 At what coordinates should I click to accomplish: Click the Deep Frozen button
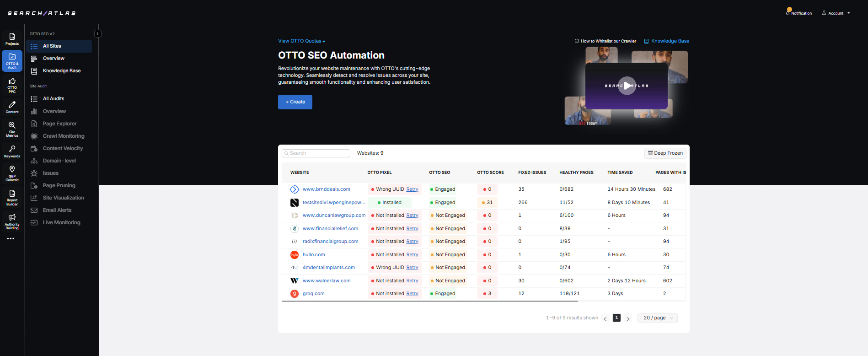[x=665, y=153]
